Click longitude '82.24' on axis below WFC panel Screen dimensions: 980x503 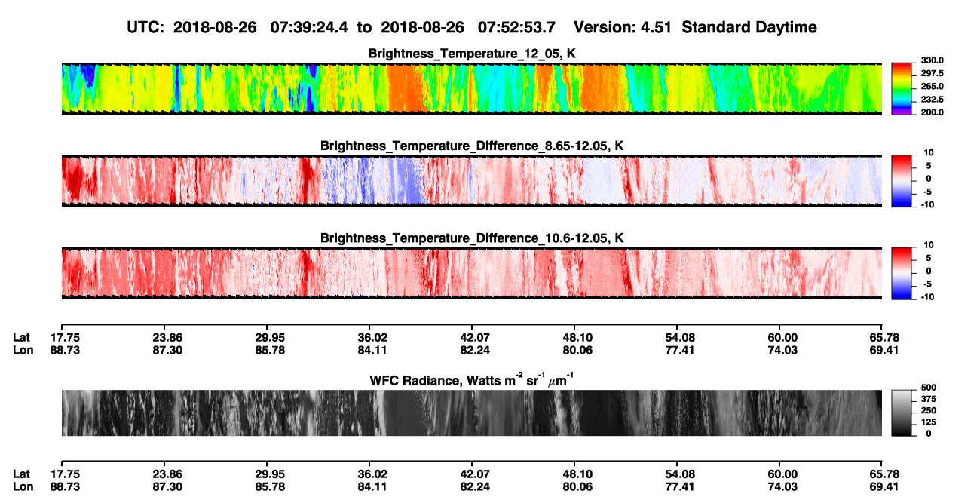coord(472,486)
